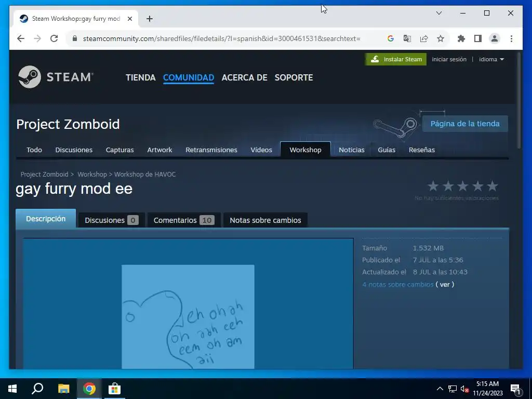Open the Chrome profile avatar

pyautogui.click(x=495, y=38)
